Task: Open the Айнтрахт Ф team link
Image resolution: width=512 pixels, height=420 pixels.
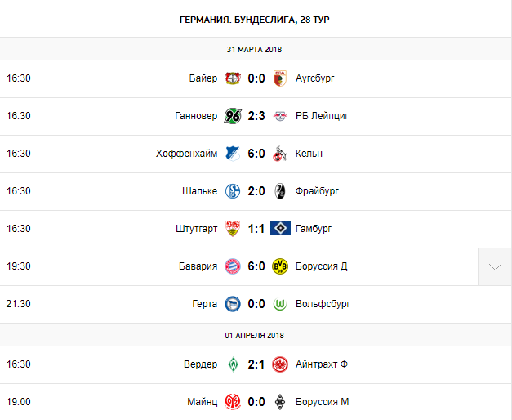Action: click(x=321, y=364)
